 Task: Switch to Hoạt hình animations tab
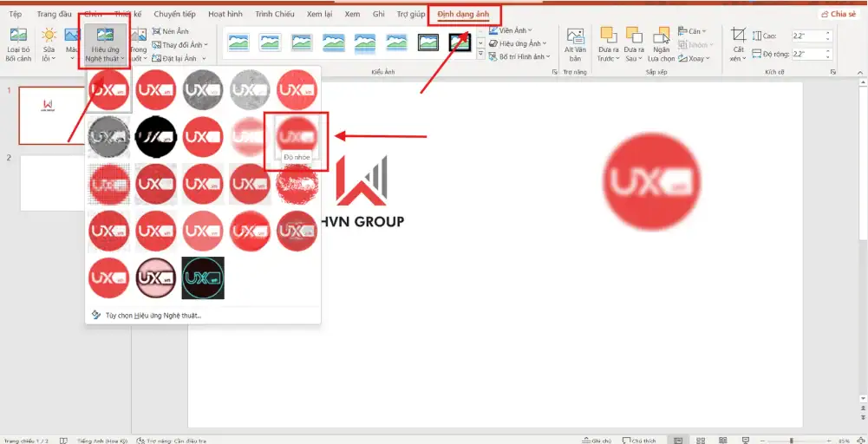225,15
